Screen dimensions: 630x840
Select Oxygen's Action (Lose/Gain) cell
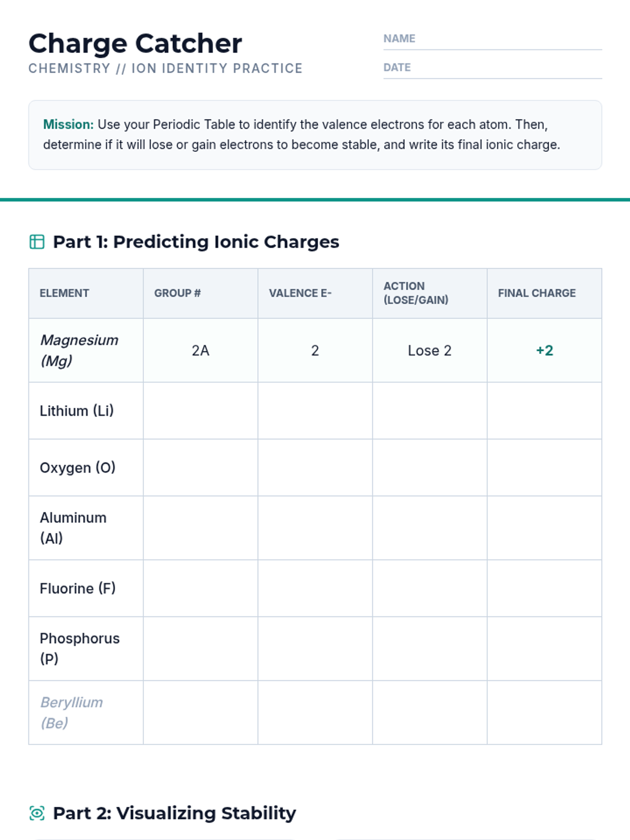pyautogui.click(x=429, y=467)
